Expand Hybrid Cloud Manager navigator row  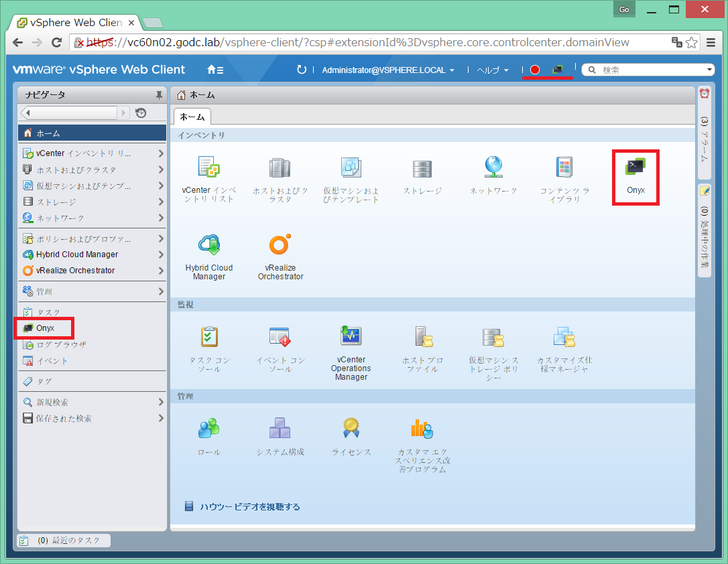coord(161,254)
